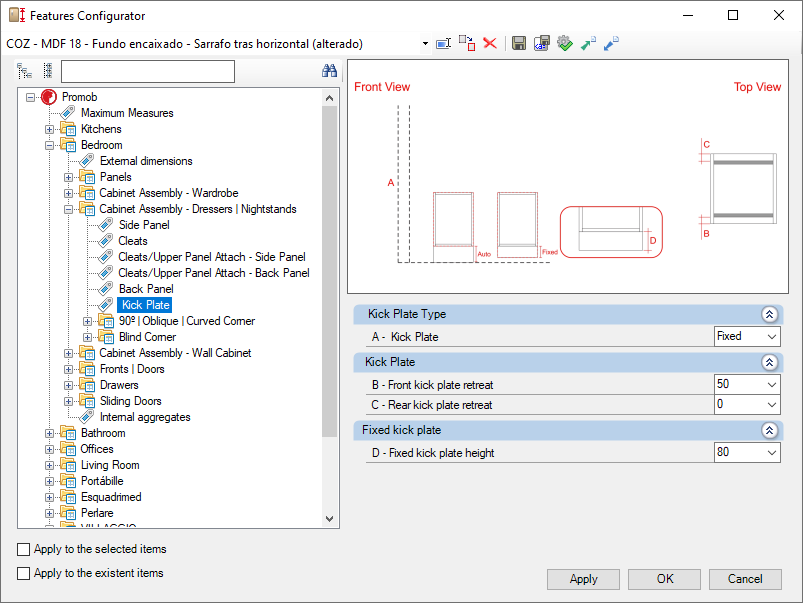Click the expand-all tree icon
The width and height of the screenshot is (803, 603).
click(x=24, y=71)
